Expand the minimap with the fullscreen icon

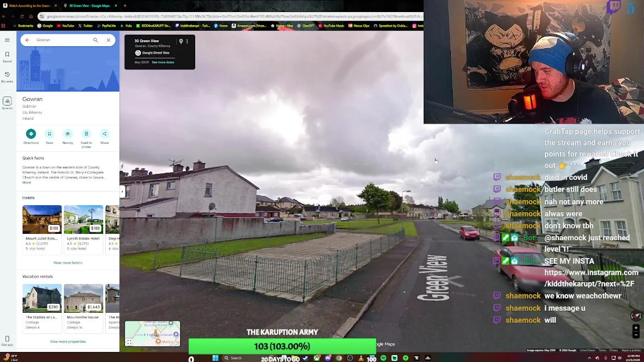(x=129, y=342)
